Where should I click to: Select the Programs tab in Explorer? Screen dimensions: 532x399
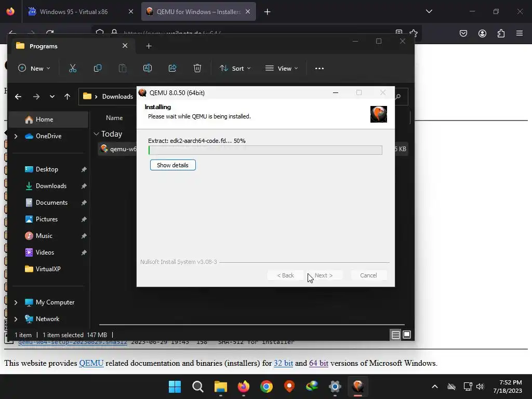click(x=73, y=46)
